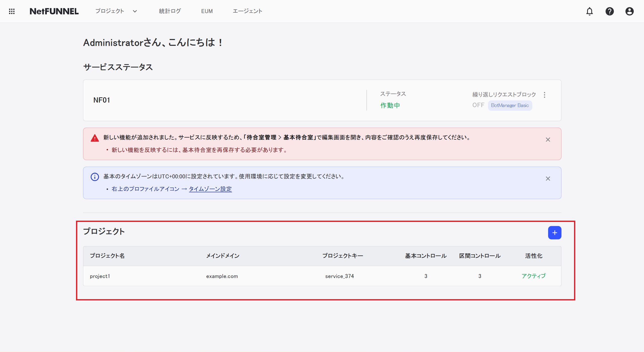The width and height of the screenshot is (644, 352).
Task: Open the app launcher grid icon
Action: tap(12, 11)
